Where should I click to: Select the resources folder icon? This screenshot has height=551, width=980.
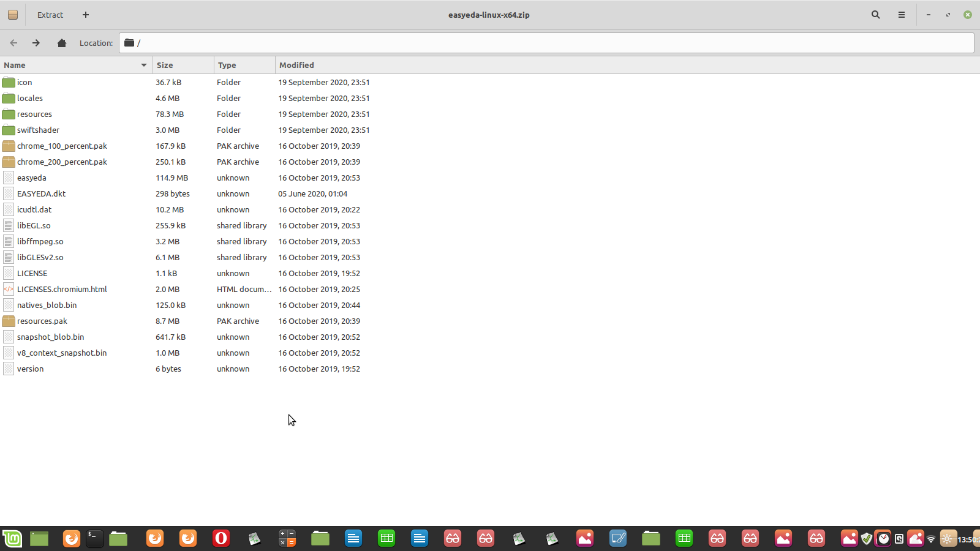[x=9, y=114]
